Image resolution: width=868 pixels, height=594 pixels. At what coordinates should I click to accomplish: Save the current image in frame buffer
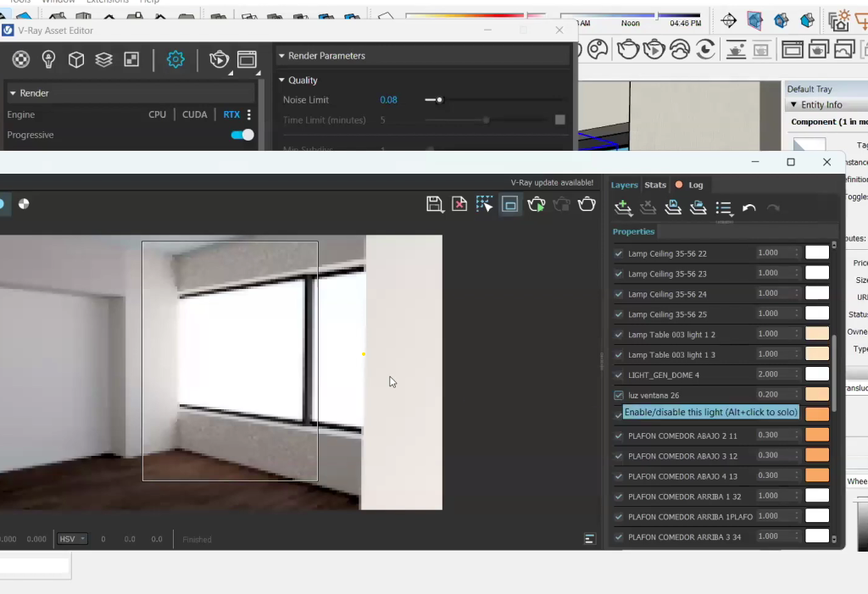435,204
